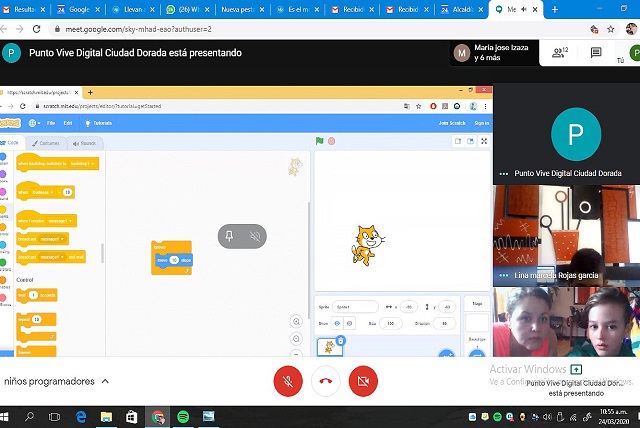
Task: Open the Windows Start menu
Action: [x=4, y=417]
